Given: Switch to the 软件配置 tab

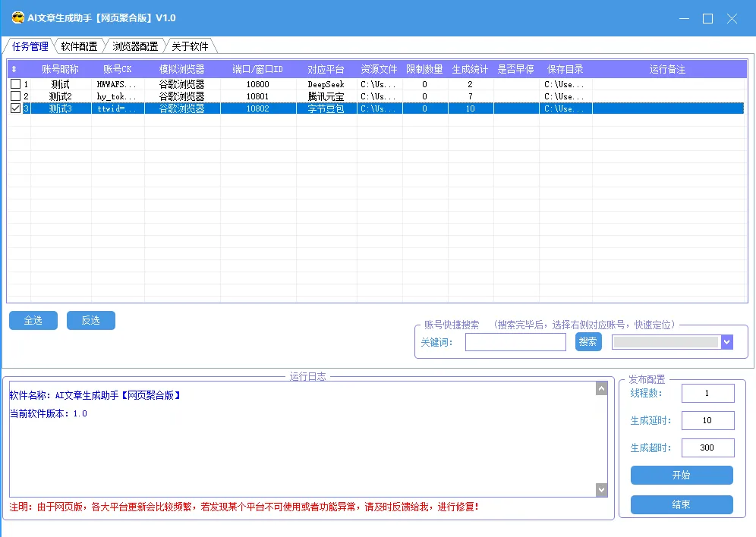Looking at the screenshot, I should (79, 46).
